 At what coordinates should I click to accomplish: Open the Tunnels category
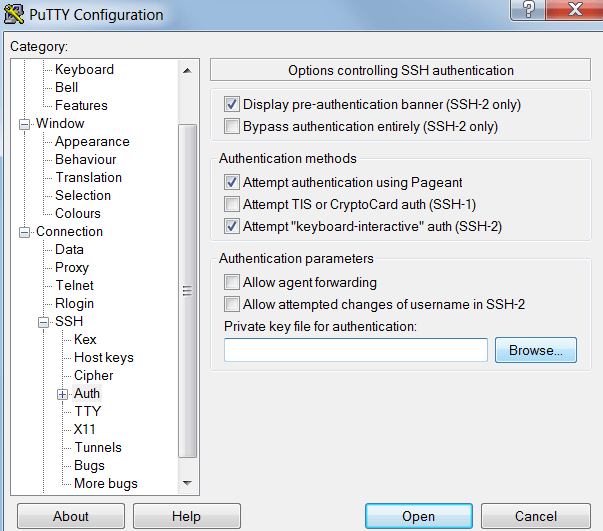click(x=98, y=448)
